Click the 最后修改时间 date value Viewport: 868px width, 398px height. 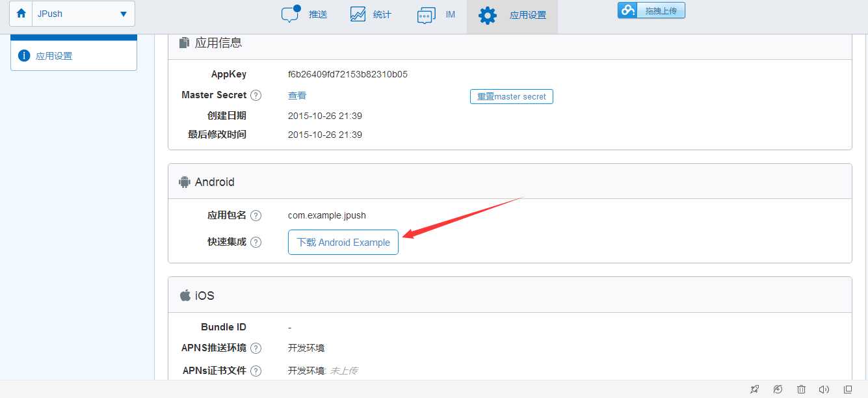point(325,135)
